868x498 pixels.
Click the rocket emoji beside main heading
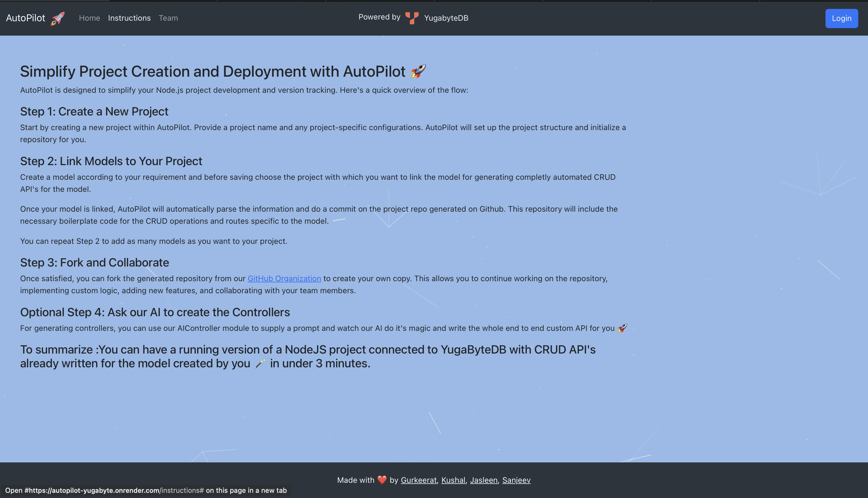click(x=418, y=71)
